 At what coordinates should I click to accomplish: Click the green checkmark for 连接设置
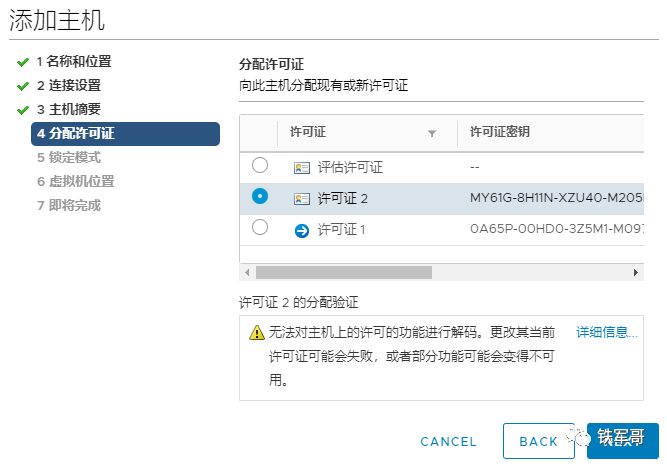tap(23, 86)
